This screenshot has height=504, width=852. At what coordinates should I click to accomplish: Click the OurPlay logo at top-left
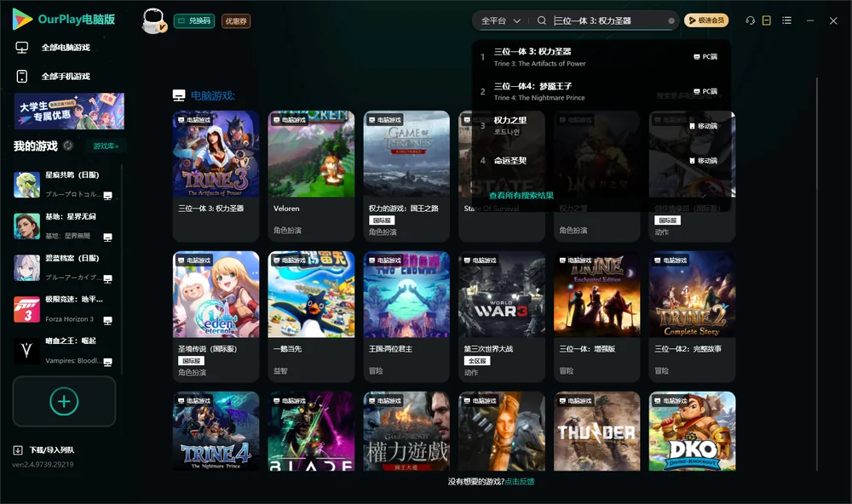tap(64, 20)
